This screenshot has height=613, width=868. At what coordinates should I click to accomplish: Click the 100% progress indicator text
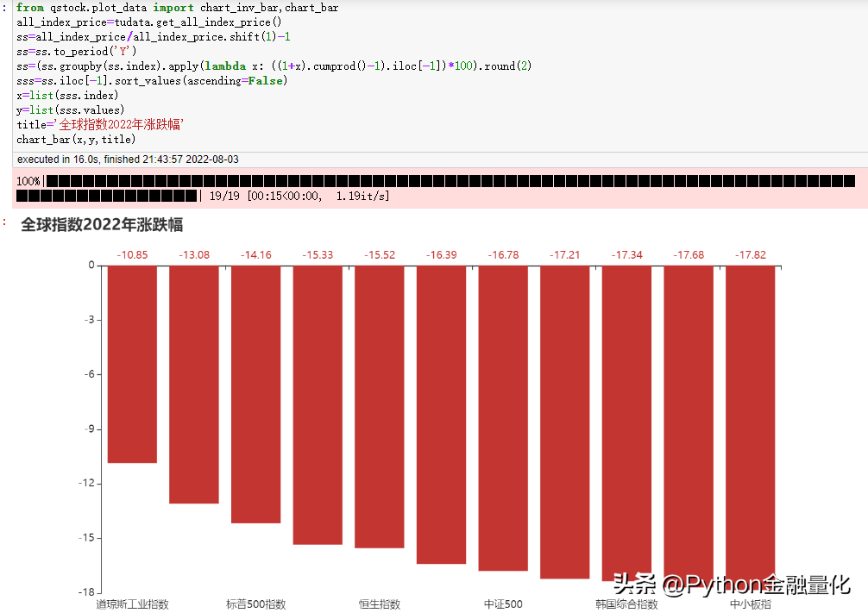pyautogui.click(x=28, y=181)
